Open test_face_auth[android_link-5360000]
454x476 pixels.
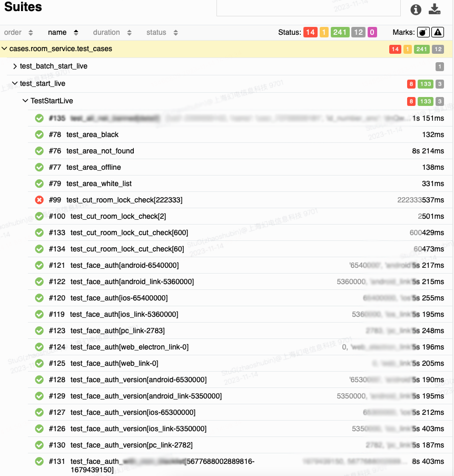click(x=240, y=281)
